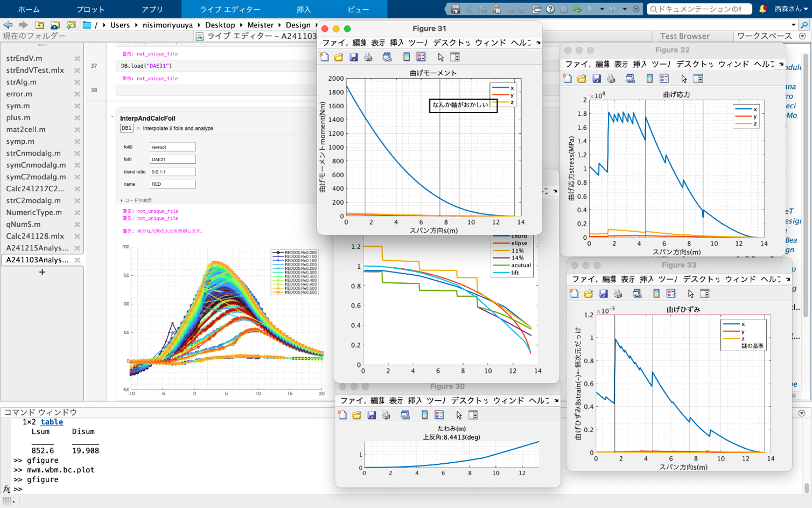Click New Figure icon in Figure 31

(x=324, y=57)
